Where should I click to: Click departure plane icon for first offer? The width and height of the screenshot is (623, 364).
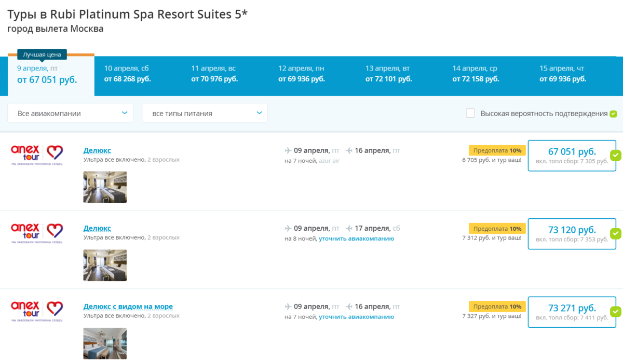288,150
